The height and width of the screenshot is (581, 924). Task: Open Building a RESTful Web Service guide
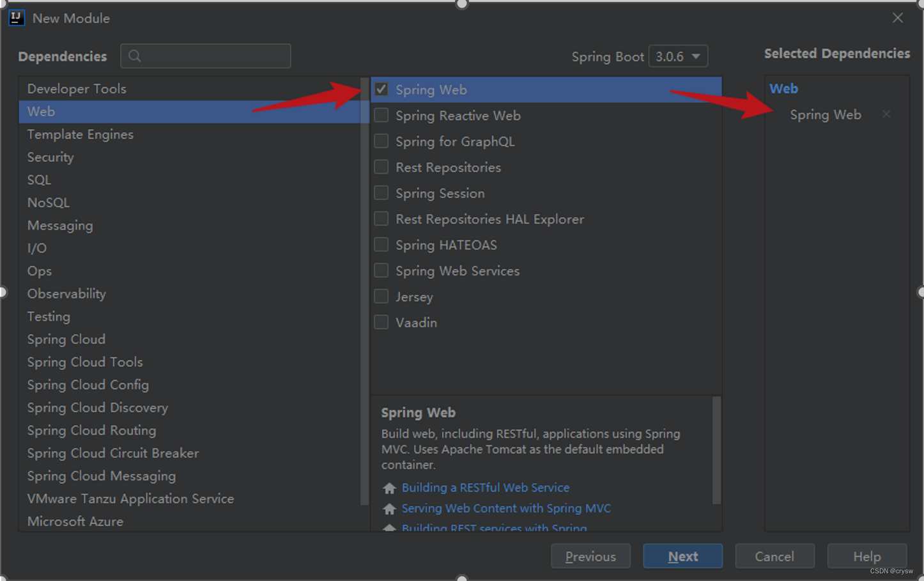click(x=486, y=488)
